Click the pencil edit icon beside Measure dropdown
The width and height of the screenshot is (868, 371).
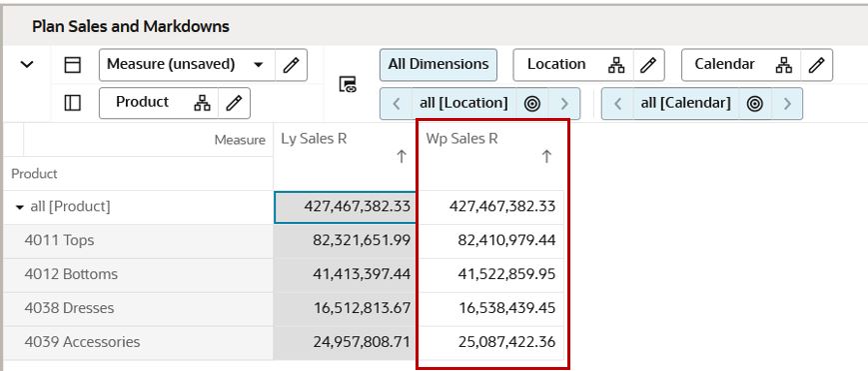click(x=291, y=65)
